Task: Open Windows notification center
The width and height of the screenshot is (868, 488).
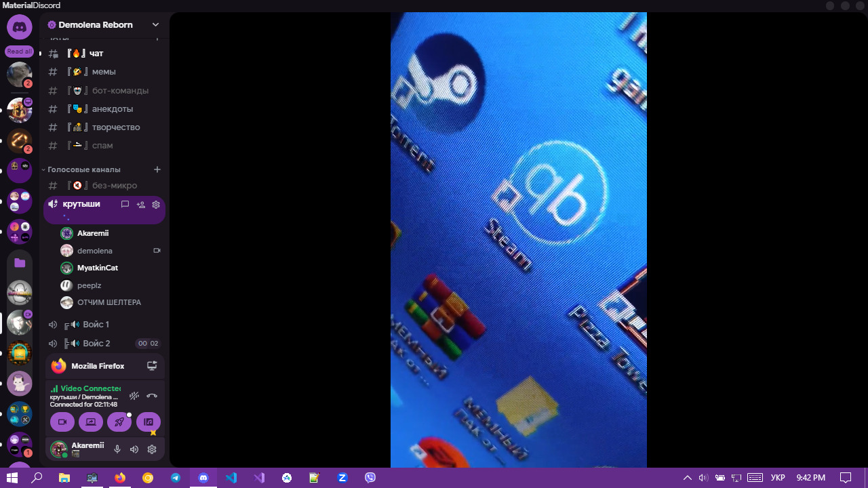Action: 846,478
